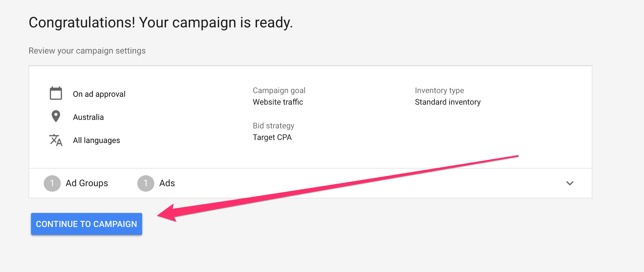The width and height of the screenshot is (644, 272).
Task: Expand the Ad Groups and Ads summary chevron
Action: click(x=570, y=183)
